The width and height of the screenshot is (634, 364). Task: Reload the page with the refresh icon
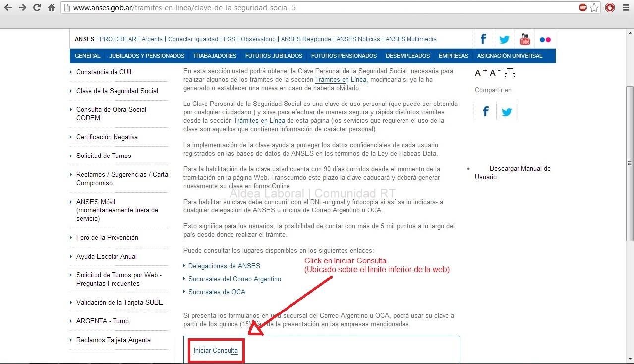point(37,8)
